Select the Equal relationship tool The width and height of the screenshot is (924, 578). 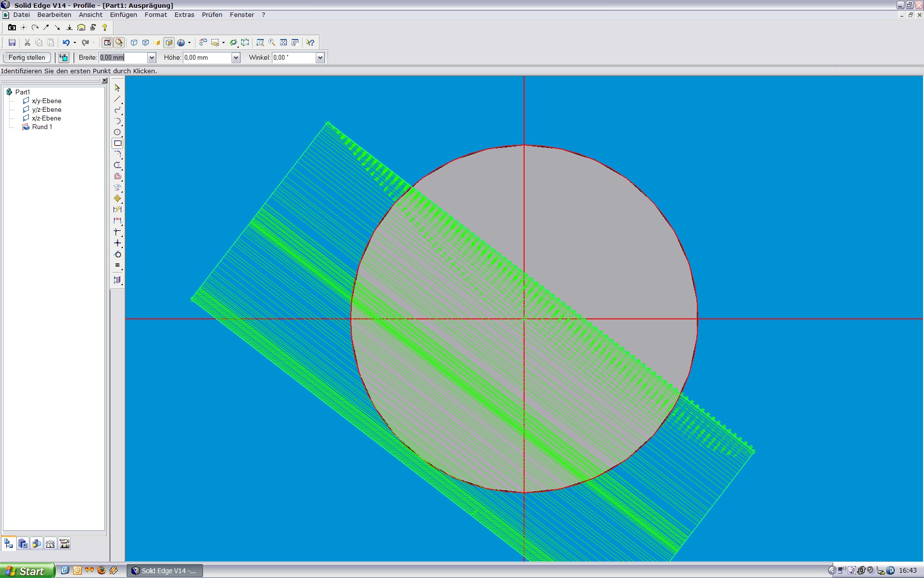point(117,265)
